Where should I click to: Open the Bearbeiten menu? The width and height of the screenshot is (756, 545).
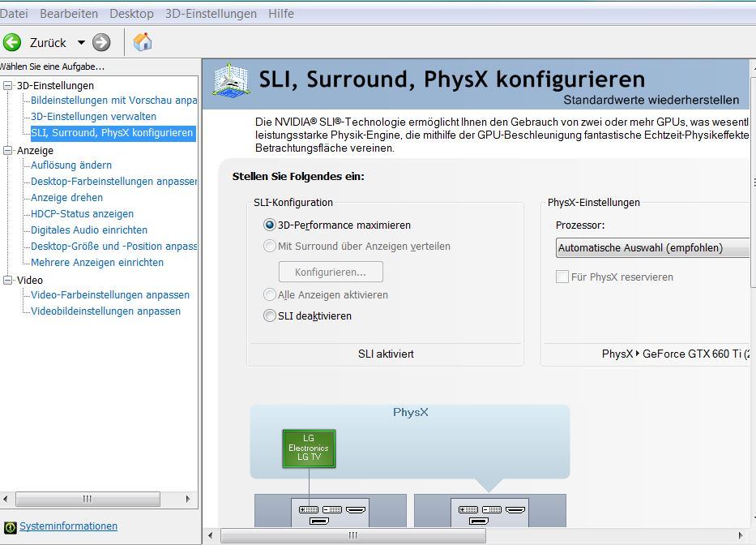coord(69,14)
